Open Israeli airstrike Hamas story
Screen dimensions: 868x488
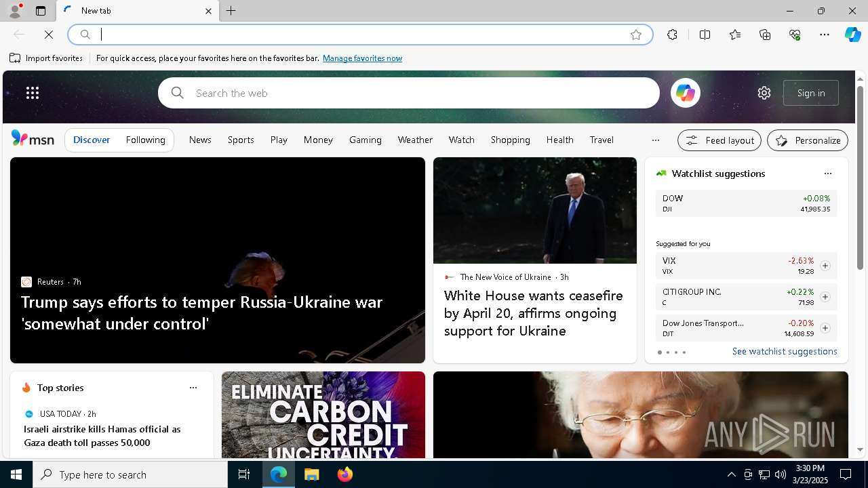tap(102, 436)
